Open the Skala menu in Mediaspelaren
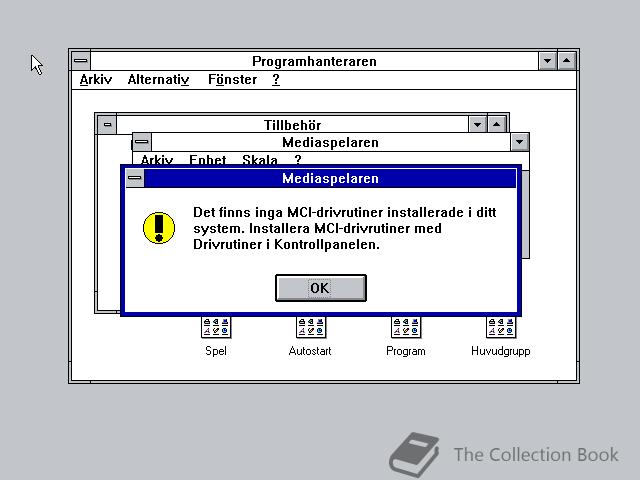 tap(260, 160)
